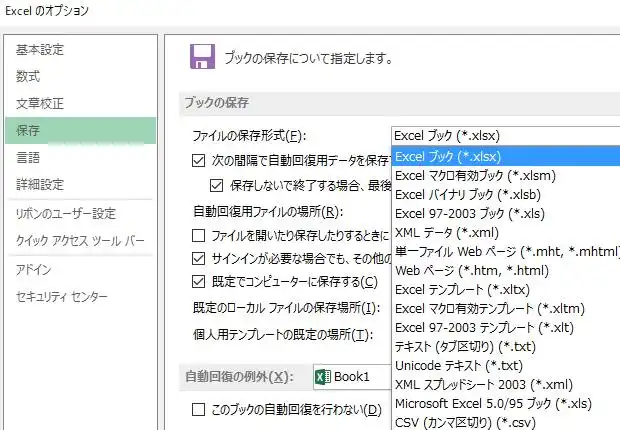
Task: Go to リボンのユーザー設定 section
Action: (x=66, y=214)
